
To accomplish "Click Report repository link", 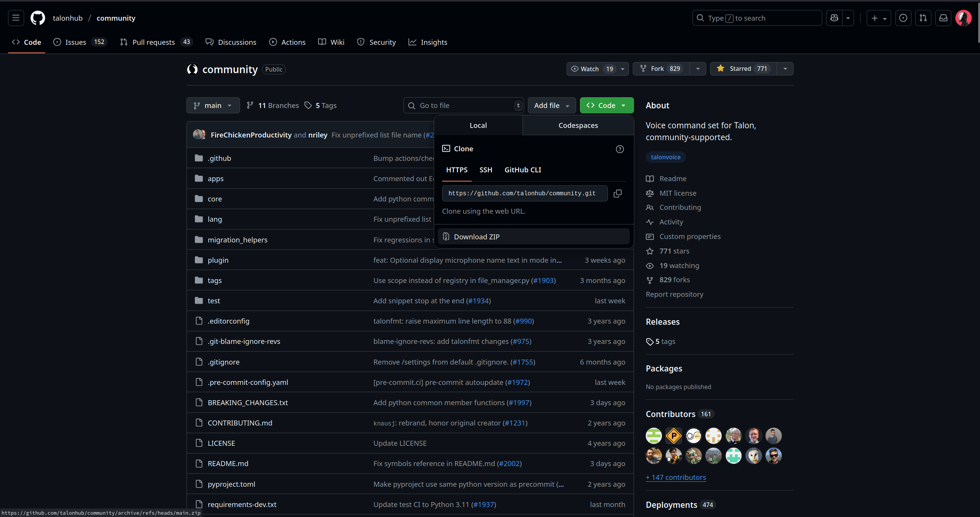I will (675, 294).
